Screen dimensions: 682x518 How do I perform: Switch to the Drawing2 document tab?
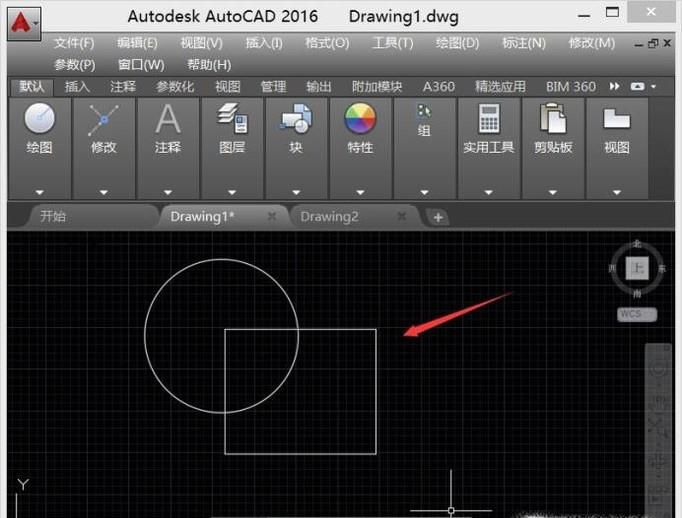(329, 217)
